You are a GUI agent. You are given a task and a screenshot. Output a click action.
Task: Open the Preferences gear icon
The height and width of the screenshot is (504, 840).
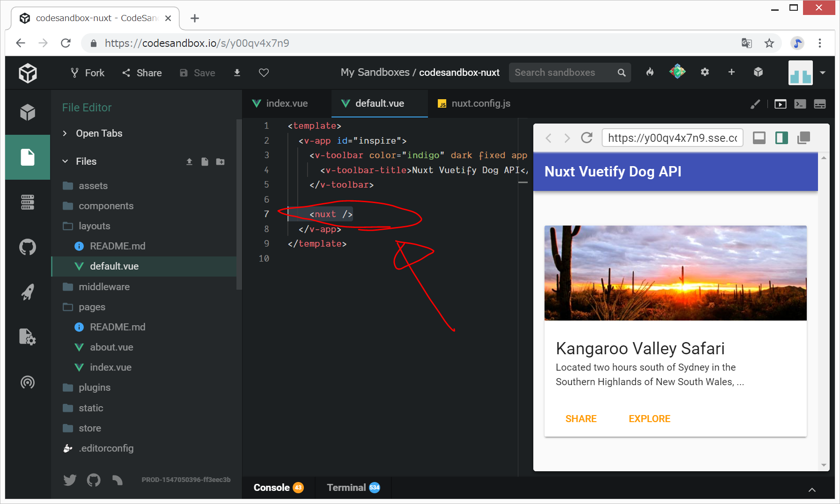pyautogui.click(x=705, y=72)
